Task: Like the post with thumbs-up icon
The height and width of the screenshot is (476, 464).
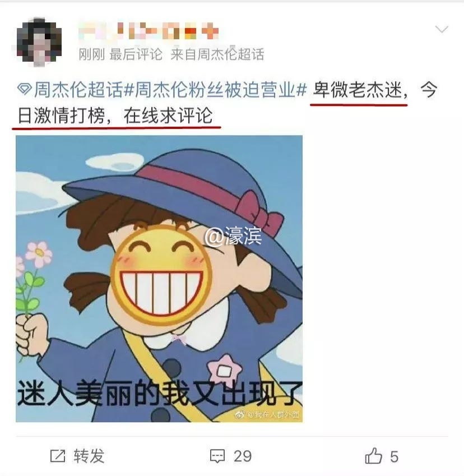Action: pos(373,456)
